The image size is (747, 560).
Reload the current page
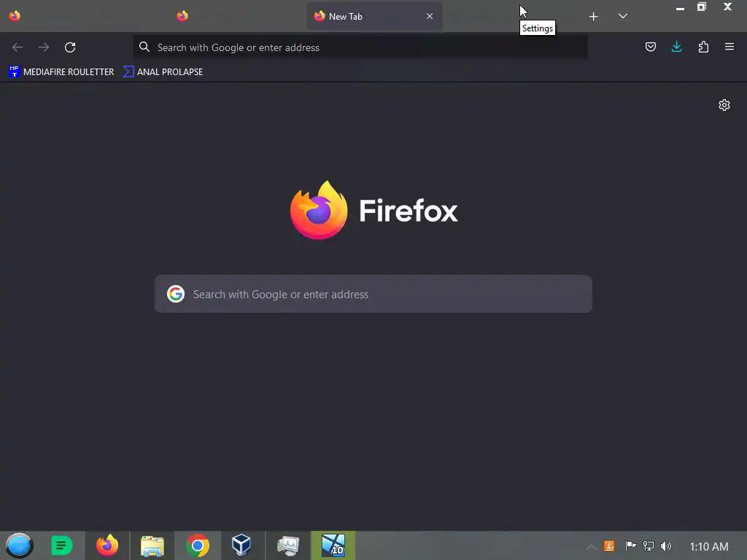point(70,47)
